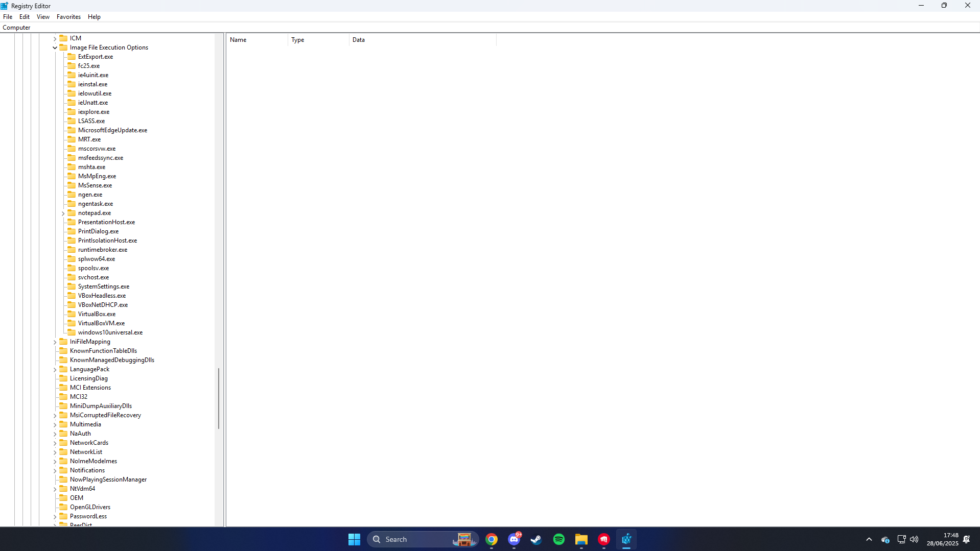Select the mshta.exe folder icon
This screenshot has height=551, width=980.
72,167
